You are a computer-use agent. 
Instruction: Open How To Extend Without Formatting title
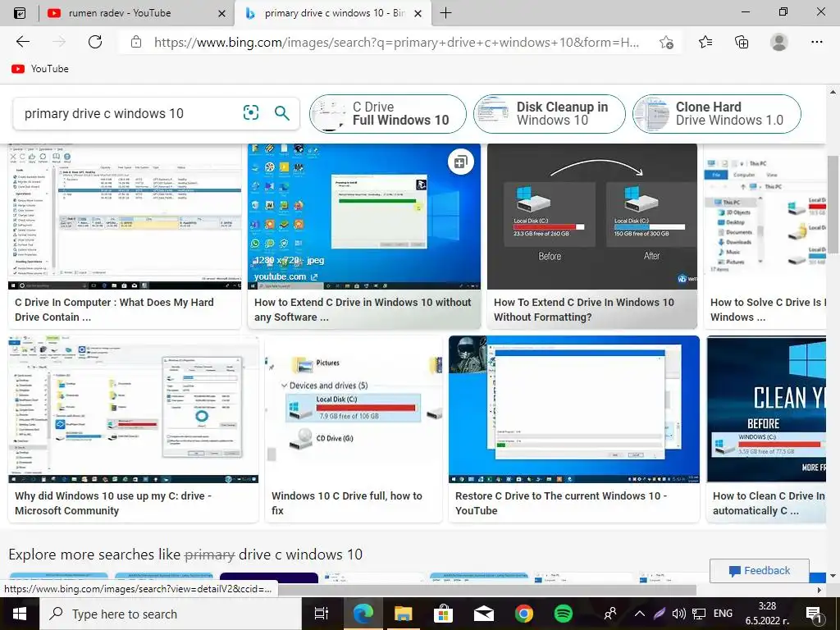[584, 309]
